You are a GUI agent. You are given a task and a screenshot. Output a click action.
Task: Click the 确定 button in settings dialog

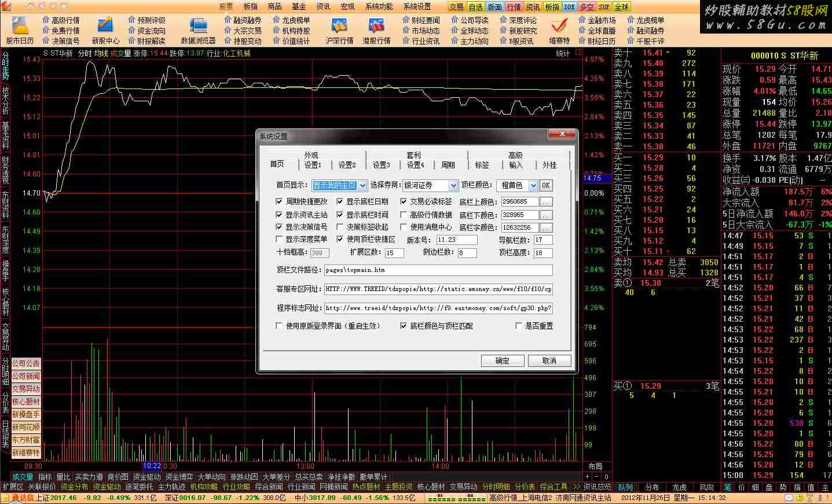click(503, 360)
